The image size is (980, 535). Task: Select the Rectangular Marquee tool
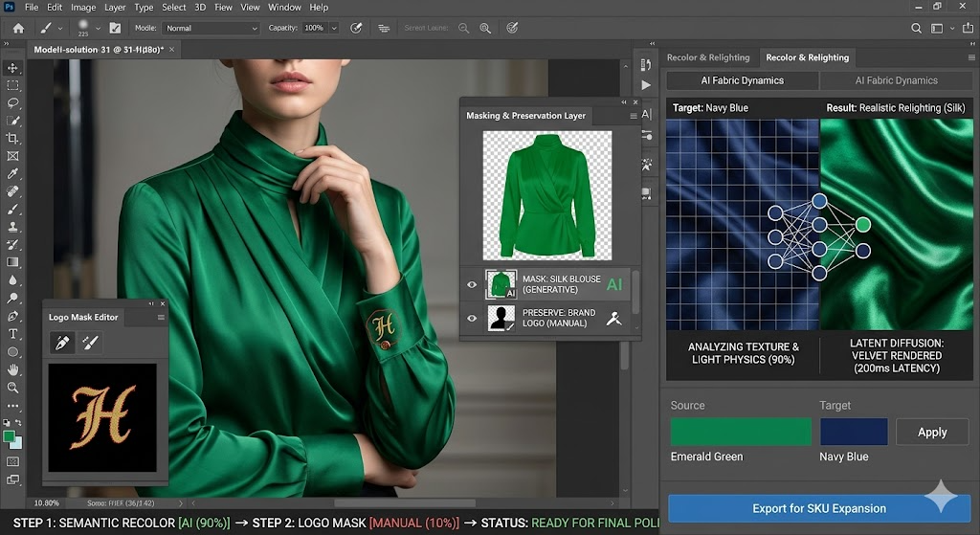coord(12,85)
